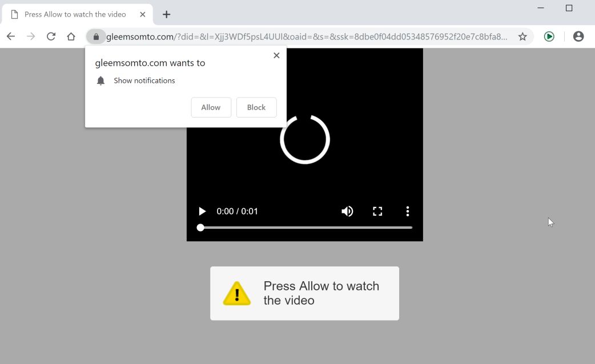Mute the video with the speaker icon

pos(347,211)
